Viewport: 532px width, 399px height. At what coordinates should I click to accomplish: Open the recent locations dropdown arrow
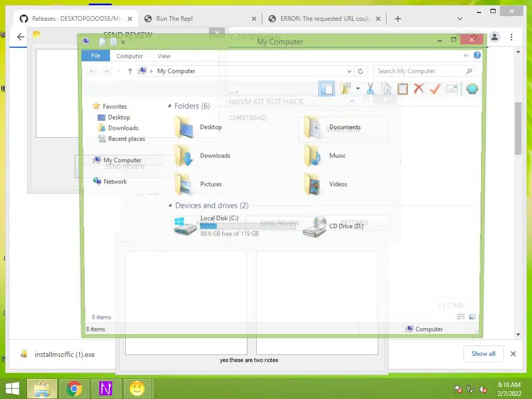pyautogui.click(x=118, y=71)
